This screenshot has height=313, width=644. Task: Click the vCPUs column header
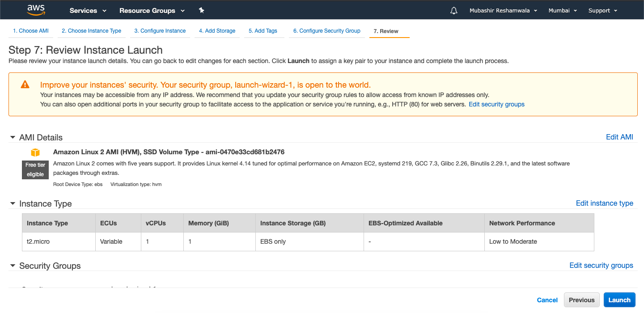click(x=162, y=223)
